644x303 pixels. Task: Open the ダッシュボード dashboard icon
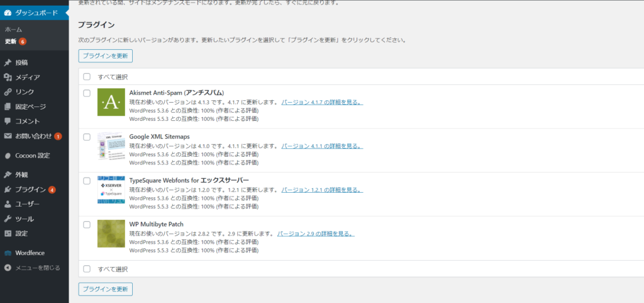[8, 13]
